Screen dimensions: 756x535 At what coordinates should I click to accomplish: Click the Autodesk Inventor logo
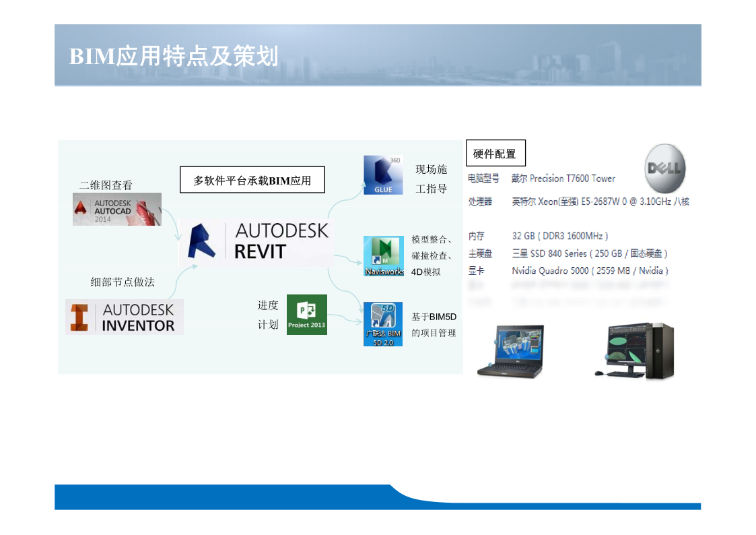[125, 317]
